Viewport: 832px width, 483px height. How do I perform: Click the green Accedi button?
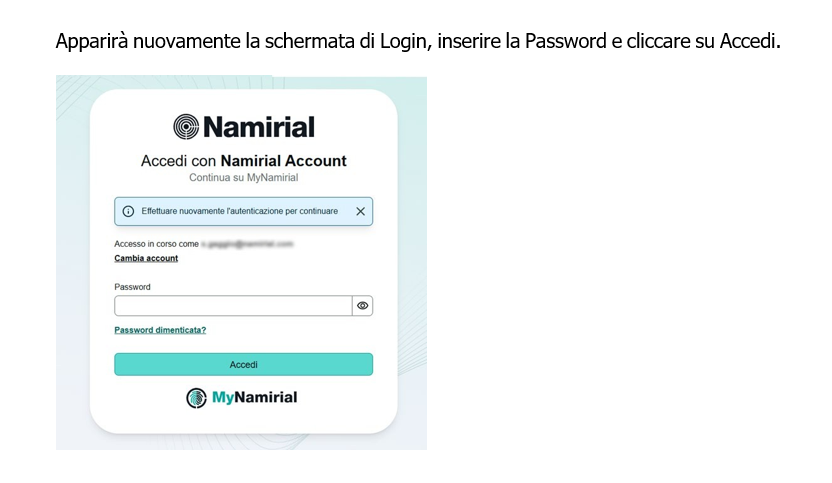(244, 365)
